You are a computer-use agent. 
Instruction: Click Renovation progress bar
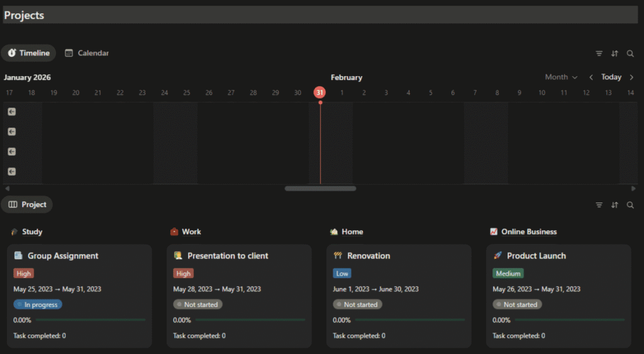(410, 320)
